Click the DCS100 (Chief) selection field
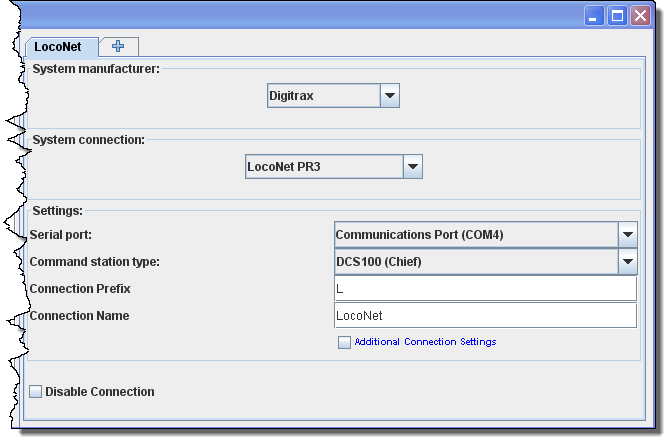Image resolution: width=672 pixels, height=445 pixels. pos(474,262)
